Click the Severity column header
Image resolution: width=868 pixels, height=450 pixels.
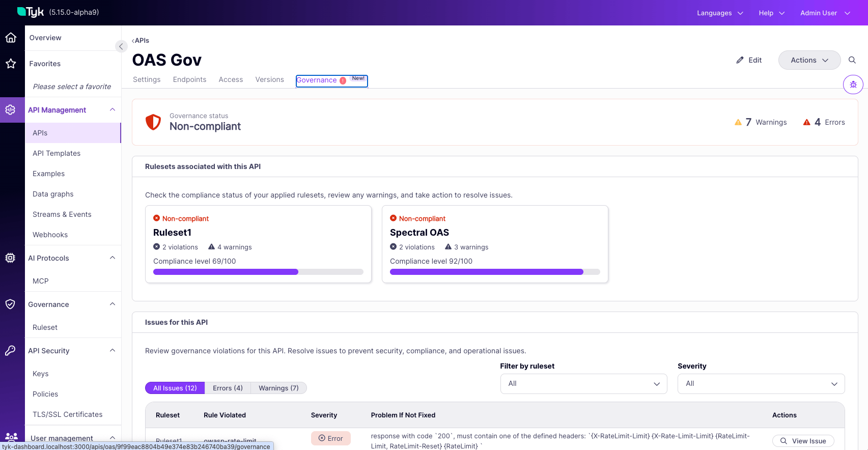[x=324, y=415]
